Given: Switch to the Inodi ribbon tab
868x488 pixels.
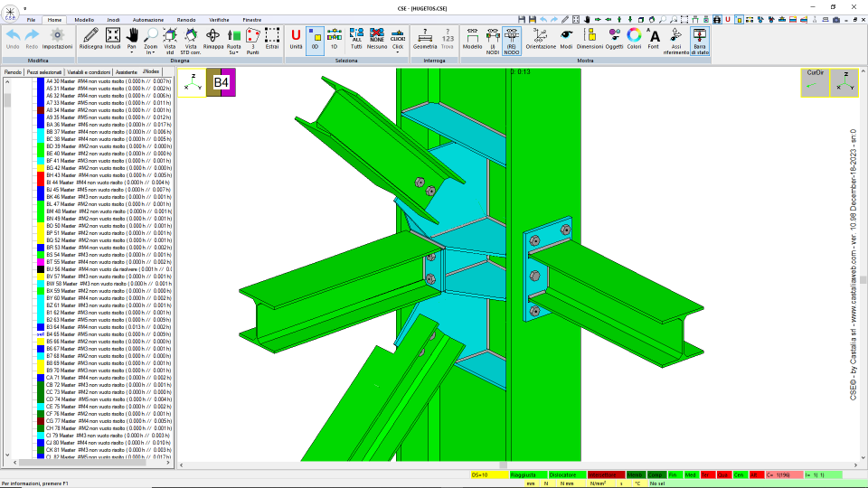Looking at the screenshot, I should (x=113, y=20).
